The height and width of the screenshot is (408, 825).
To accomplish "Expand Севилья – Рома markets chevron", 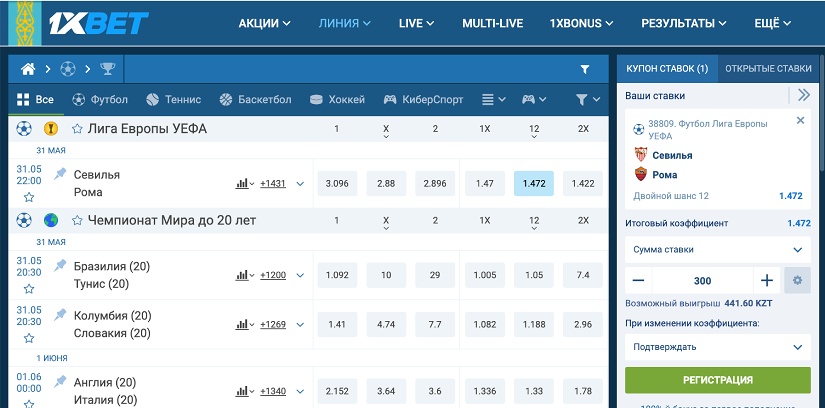I will coord(300,184).
